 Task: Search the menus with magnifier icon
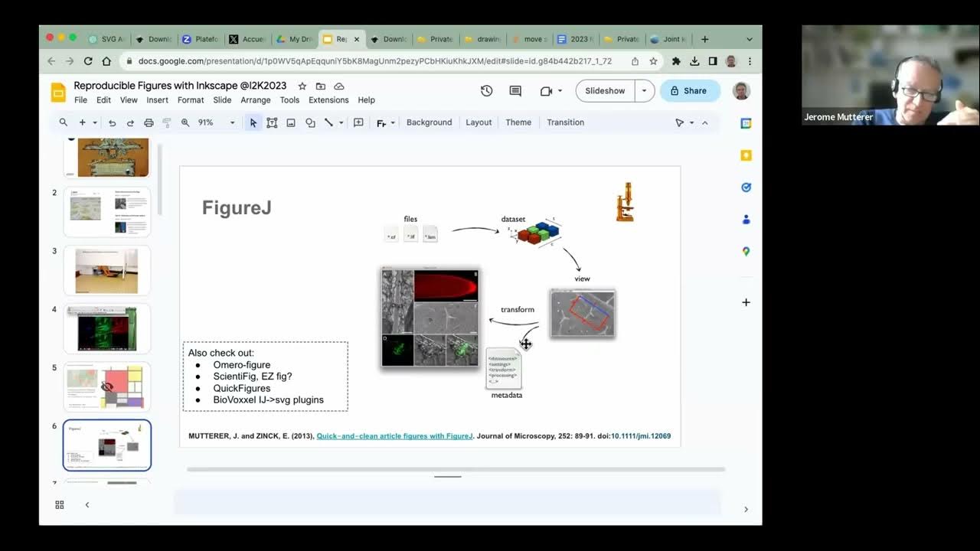click(x=64, y=122)
